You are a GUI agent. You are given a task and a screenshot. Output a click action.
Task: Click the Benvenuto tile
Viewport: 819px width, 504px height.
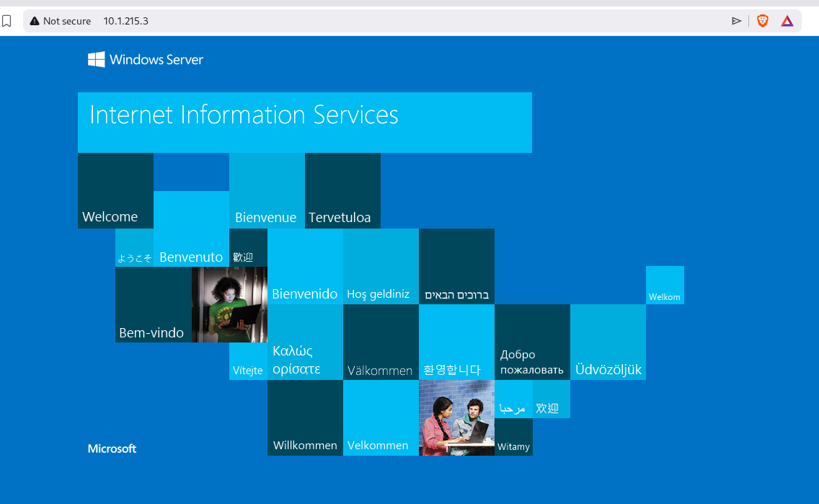click(x=191, y=229)
